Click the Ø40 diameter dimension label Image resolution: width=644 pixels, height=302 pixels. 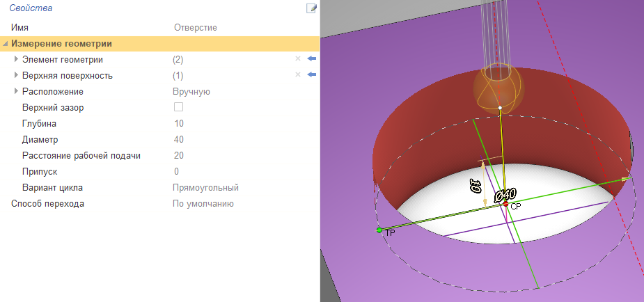coord(503,196)
